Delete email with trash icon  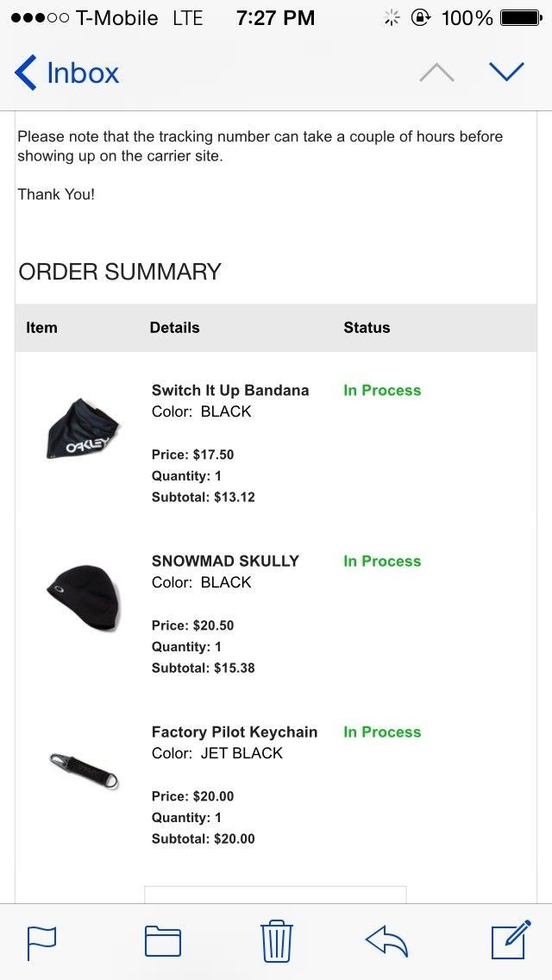tap(277, 941)
